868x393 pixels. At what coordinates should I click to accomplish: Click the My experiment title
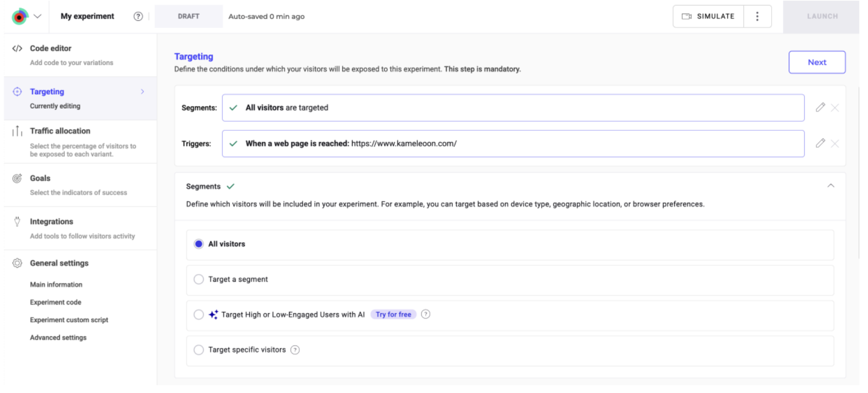pos(87,16)
